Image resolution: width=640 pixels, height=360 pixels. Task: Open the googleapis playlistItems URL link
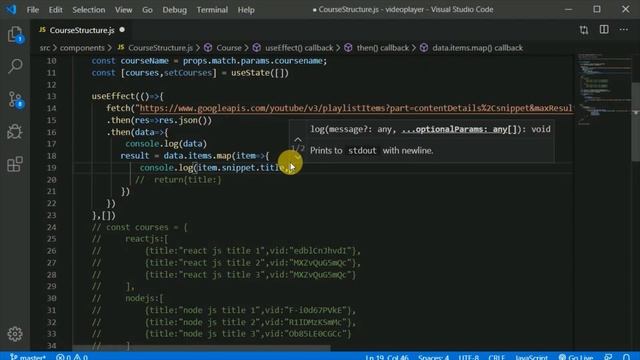coord(356,108)
